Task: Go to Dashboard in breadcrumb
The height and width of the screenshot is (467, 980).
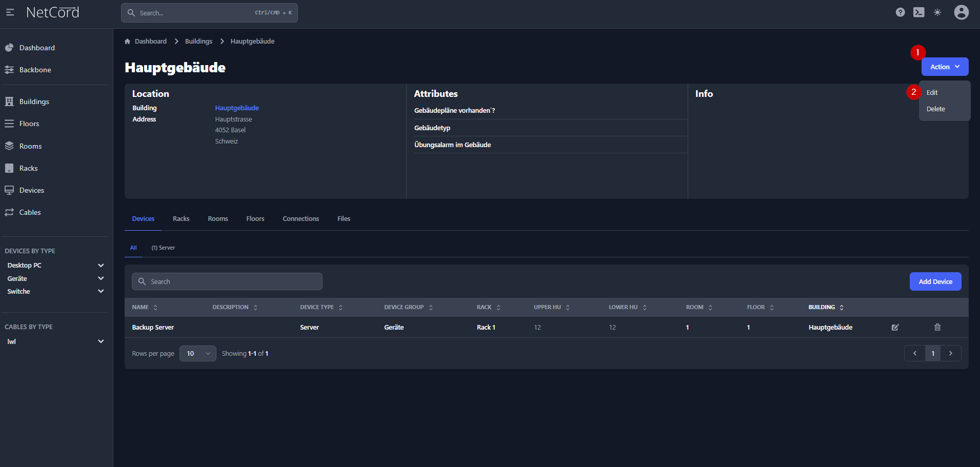Action: click(151, 42)
